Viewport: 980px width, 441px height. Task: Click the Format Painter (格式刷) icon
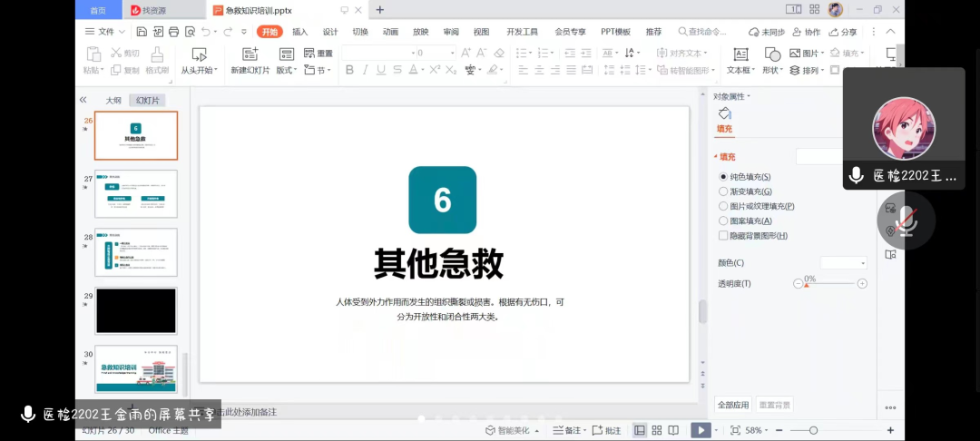157,54
